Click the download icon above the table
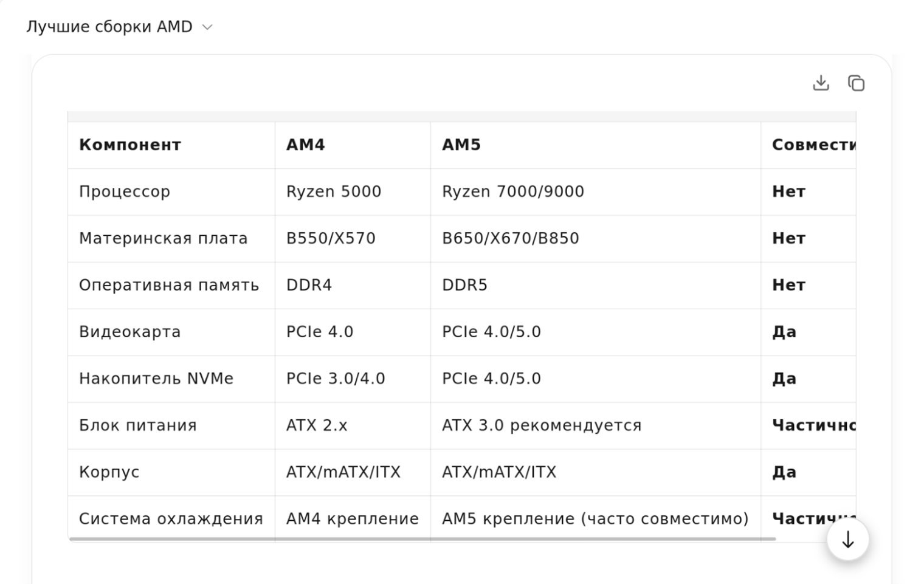Viewport: 924px width, 584px height. click(821, 83)
